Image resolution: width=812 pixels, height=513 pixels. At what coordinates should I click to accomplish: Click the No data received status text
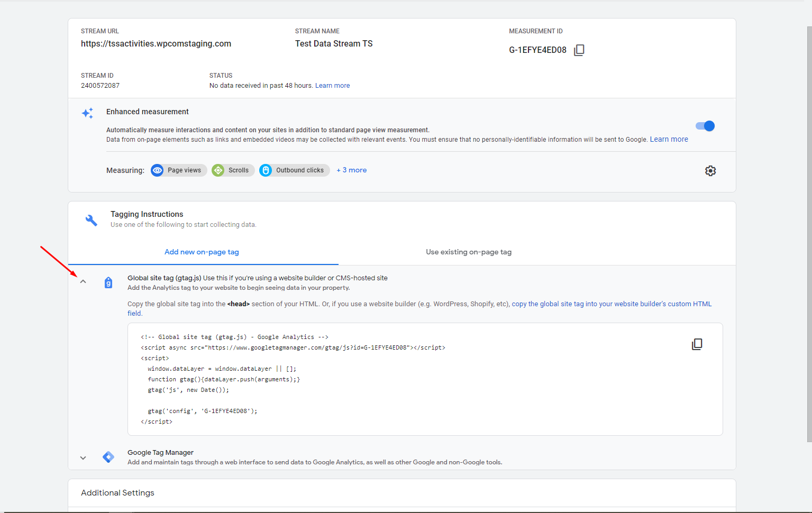261,86
